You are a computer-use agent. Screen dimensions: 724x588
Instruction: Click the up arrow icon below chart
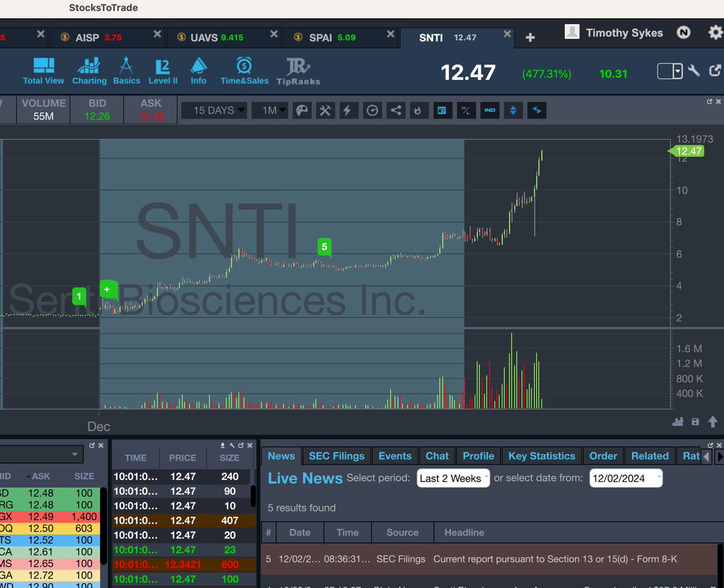pos(713,422)
